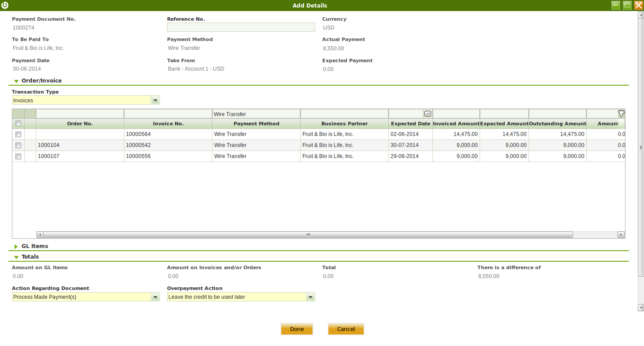Screen dimensions: 644x346
Task: Sort by Expected Date column header
Action: pos(410,124)
